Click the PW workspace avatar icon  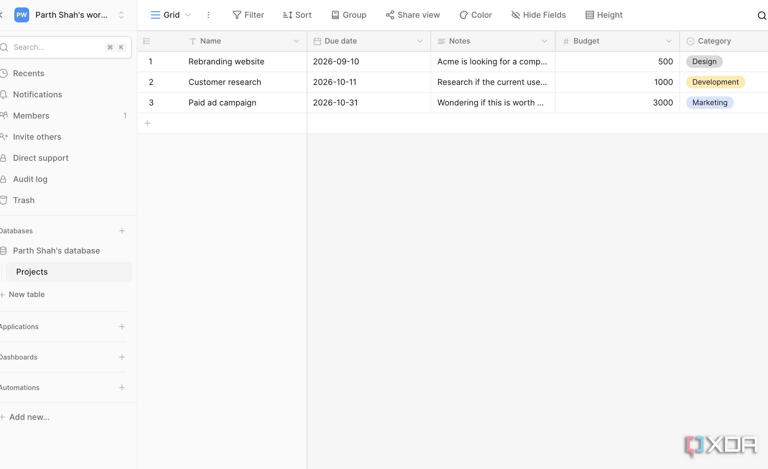pyautogui.click(x=22, y=15)
